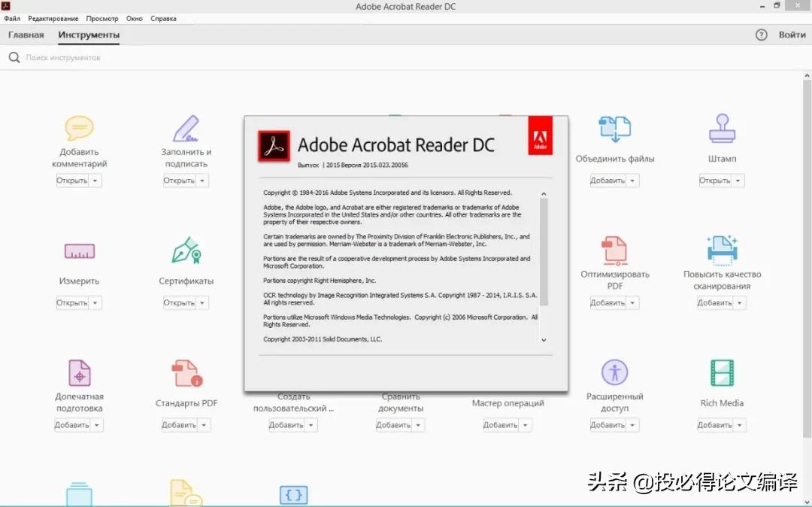
Task: Open the Оптимизировать PDF icon
Action: click(615, 250)
